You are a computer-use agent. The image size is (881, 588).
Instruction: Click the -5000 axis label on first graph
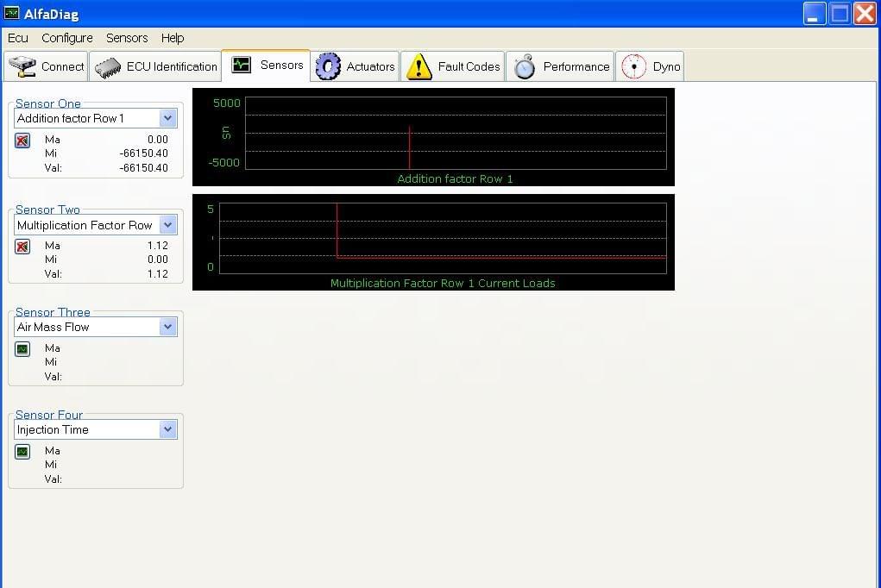[x=223, y=163]
